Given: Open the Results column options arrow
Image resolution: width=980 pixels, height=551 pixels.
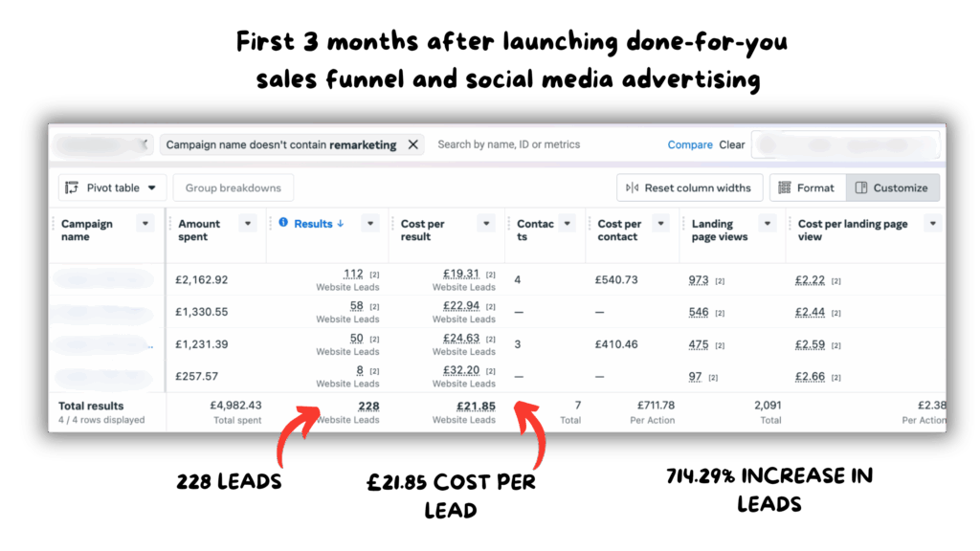Looking at the screenshot, I should click(370, 224).
